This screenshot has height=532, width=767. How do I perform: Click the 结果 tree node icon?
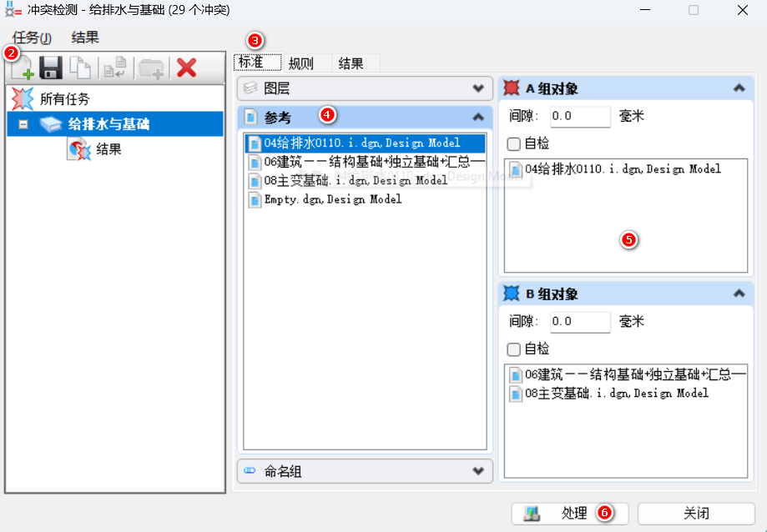click(79, 149)
